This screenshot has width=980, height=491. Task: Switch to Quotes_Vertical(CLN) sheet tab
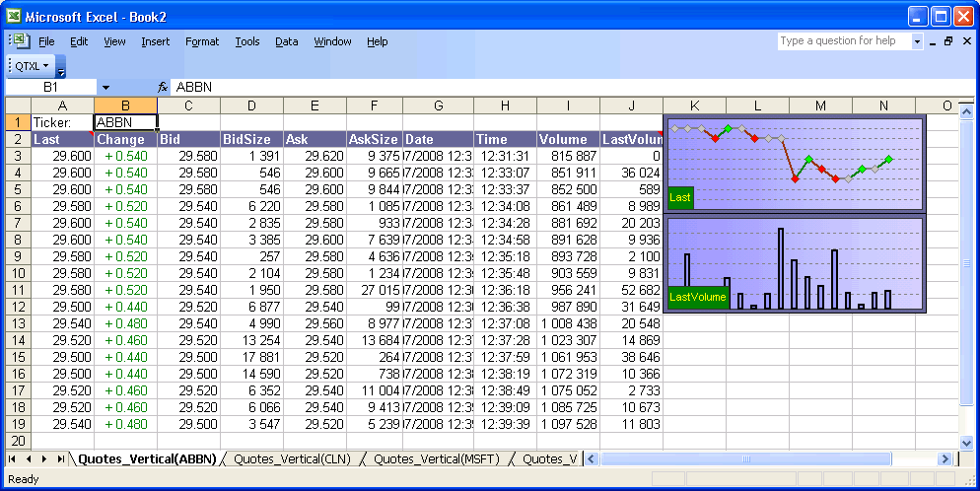(292, 459)
